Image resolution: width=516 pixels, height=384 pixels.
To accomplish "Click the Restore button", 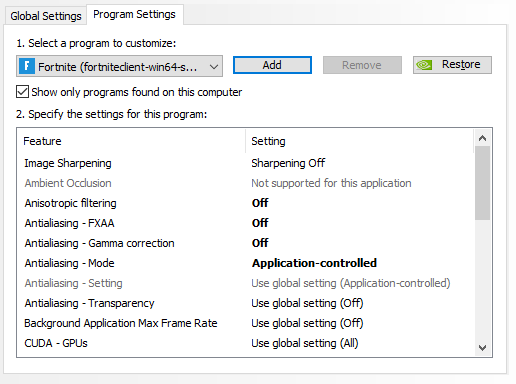I will tap(452, 65).
